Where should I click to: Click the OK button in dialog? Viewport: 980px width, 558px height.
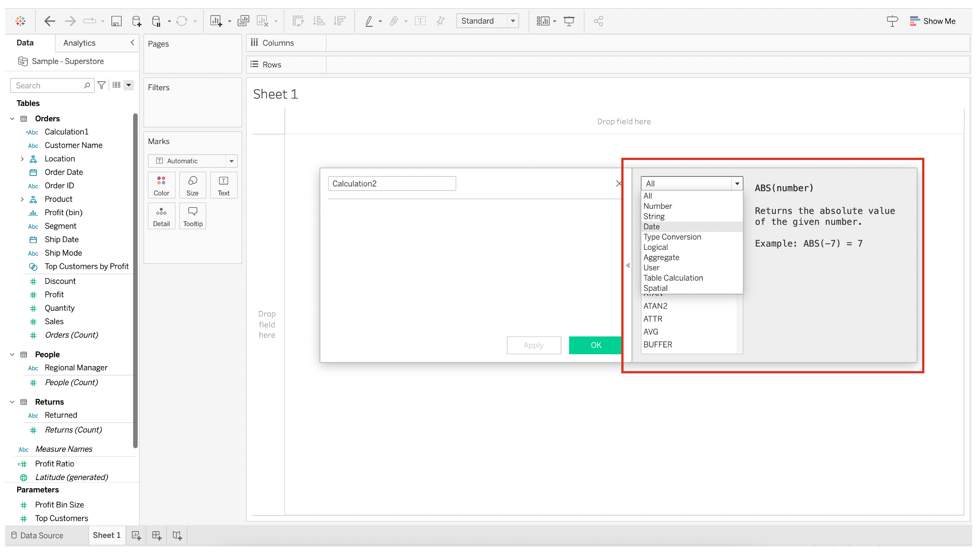(x=595, y=345)
